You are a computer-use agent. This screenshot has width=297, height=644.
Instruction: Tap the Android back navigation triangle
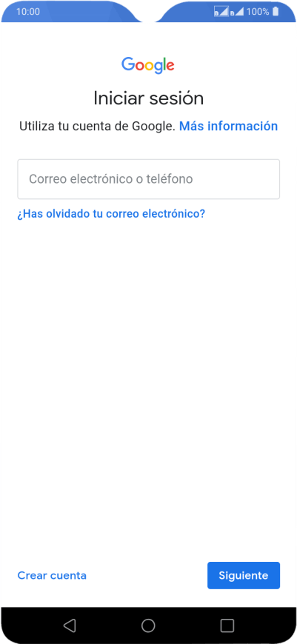pos(70,625)
